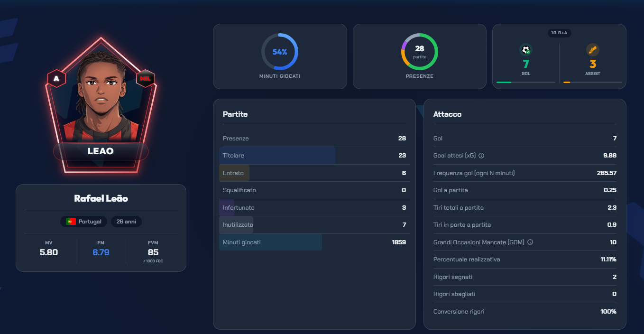Click the '26 anni' age chip
Image resolution: width=644 pixels, height=334 pixels.
coord(126,222)
